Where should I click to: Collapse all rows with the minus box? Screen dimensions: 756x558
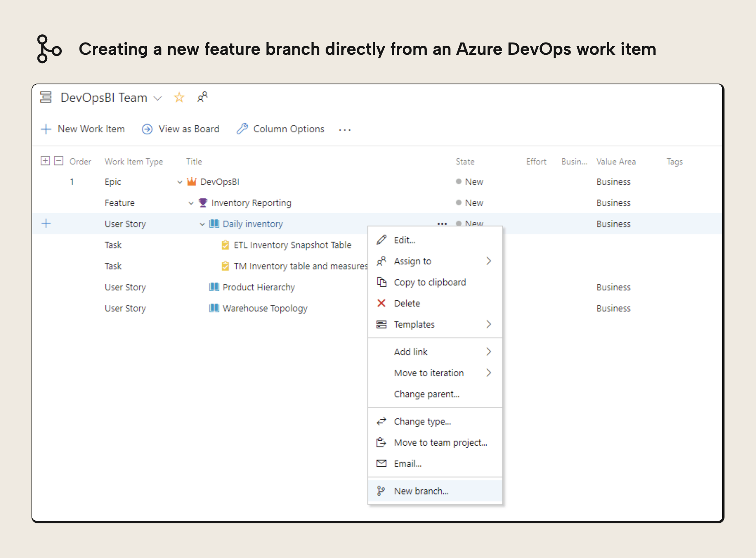point(59,161)
